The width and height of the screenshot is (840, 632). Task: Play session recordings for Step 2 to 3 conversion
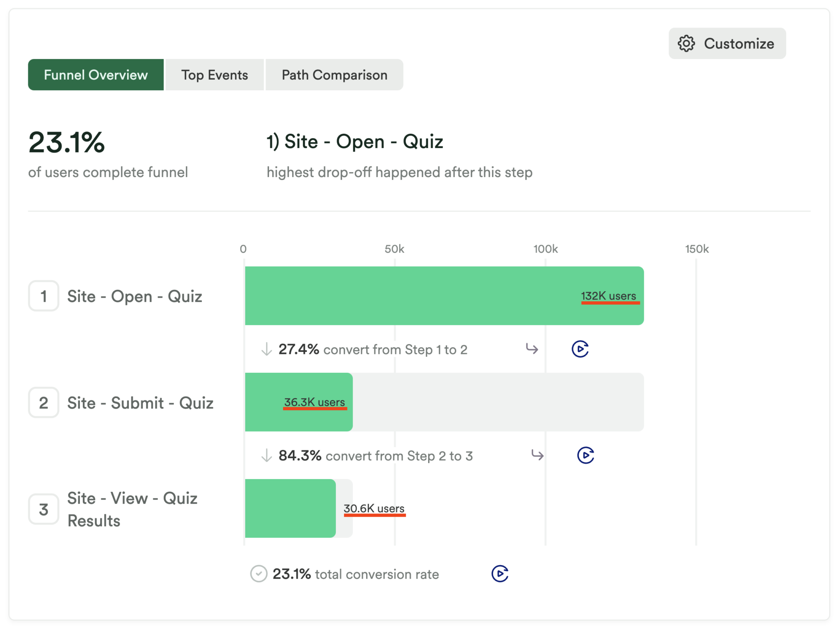586,455
